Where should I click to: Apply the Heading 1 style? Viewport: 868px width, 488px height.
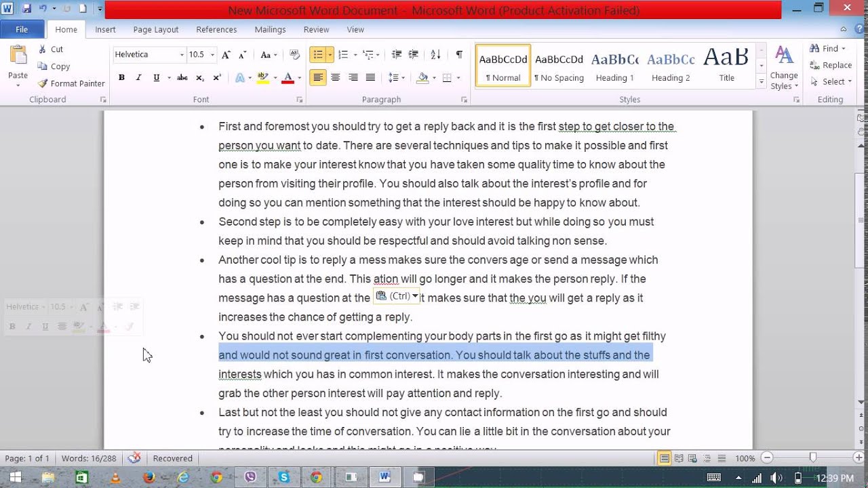pyautogui.click(x=615, y=66)
